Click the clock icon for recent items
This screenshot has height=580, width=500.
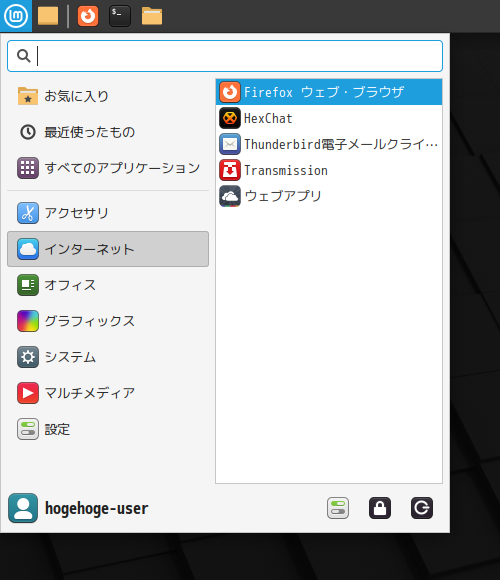[28, 132]
